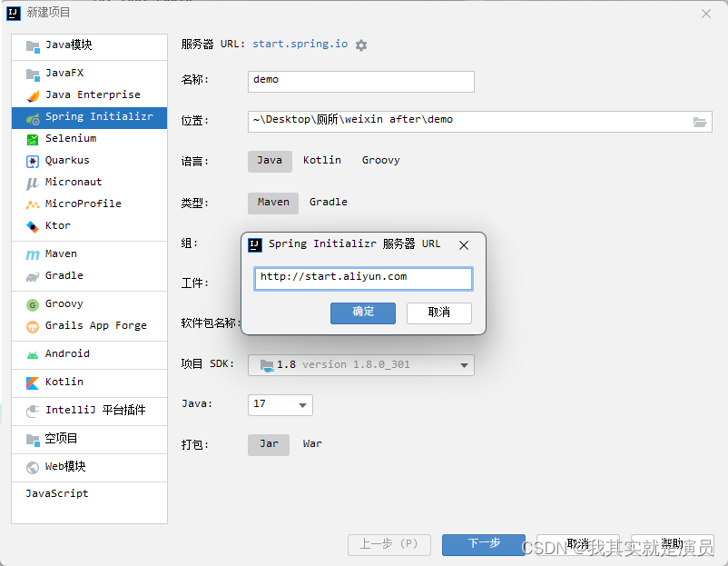Click the IntelliJ logo in 新建项目 title bar

[14, 14]
